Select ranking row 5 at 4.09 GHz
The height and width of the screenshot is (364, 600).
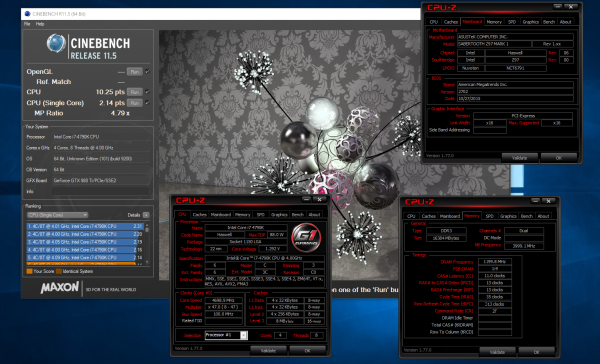pos(85,257)
